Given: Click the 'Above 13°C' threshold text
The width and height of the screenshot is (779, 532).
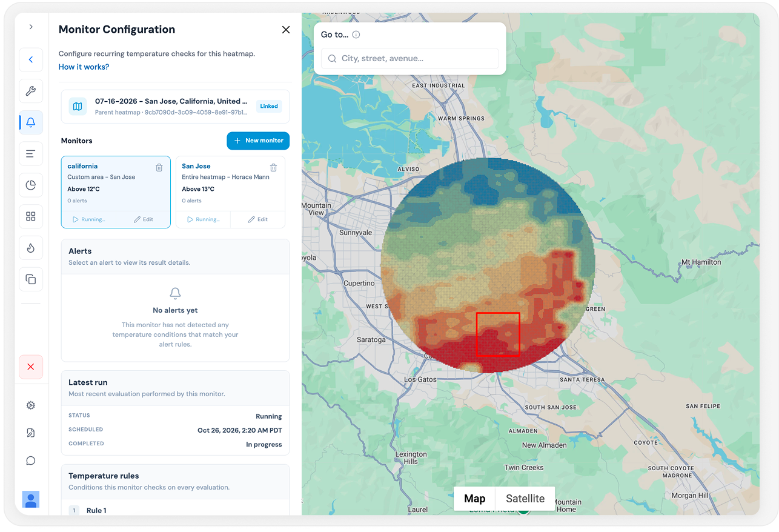Looking at the screenshot, I should coord(198,189).
